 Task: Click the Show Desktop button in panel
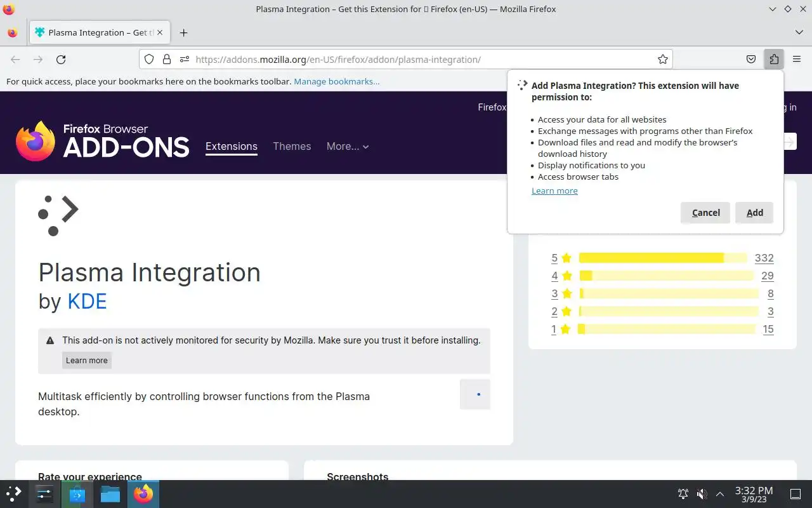(x=796, y=494)
